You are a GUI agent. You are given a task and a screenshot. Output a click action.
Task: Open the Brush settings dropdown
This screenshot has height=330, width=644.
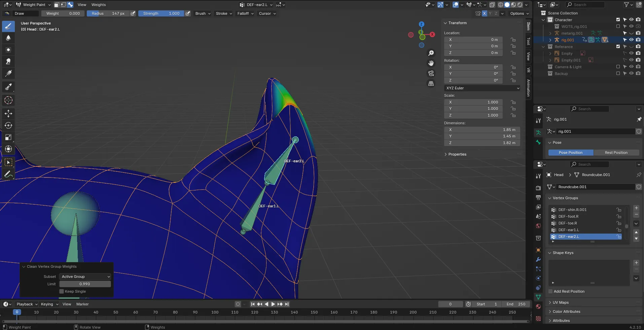tap(203, 13)
